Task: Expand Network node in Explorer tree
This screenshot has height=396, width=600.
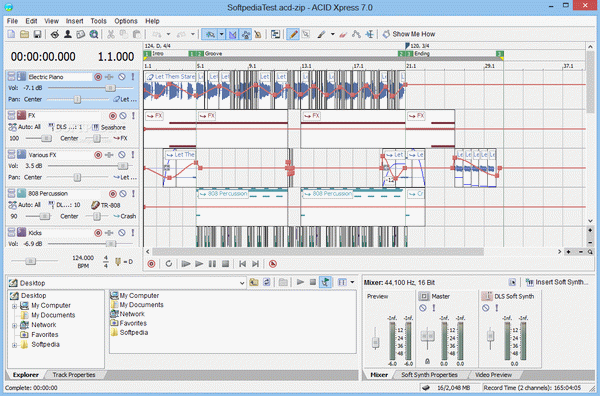Action: coord(15,326)
